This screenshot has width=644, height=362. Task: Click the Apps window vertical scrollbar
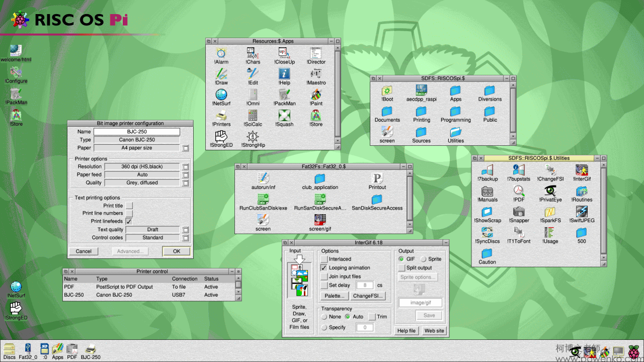click(338, 94)
